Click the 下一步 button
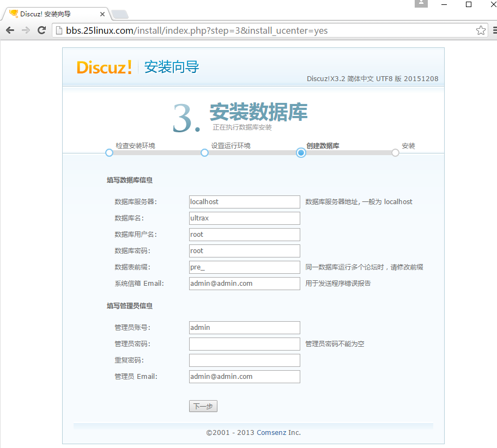This screenshot has height=448, width=497. click(x=203, y=406)
